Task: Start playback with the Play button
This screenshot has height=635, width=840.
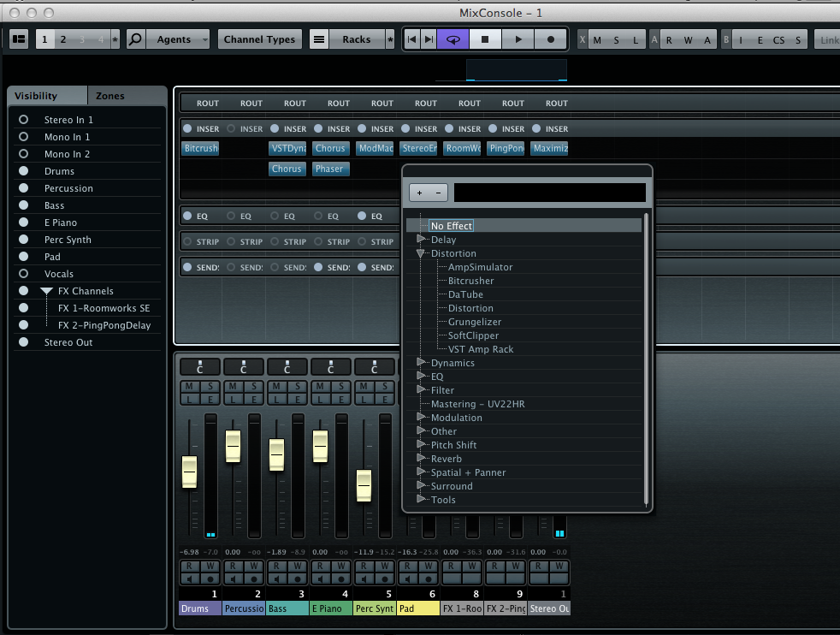Action: (x=518, y=39)
